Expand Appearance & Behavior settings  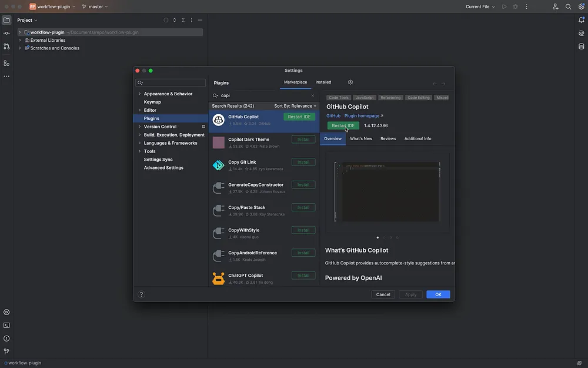point(139,94)
